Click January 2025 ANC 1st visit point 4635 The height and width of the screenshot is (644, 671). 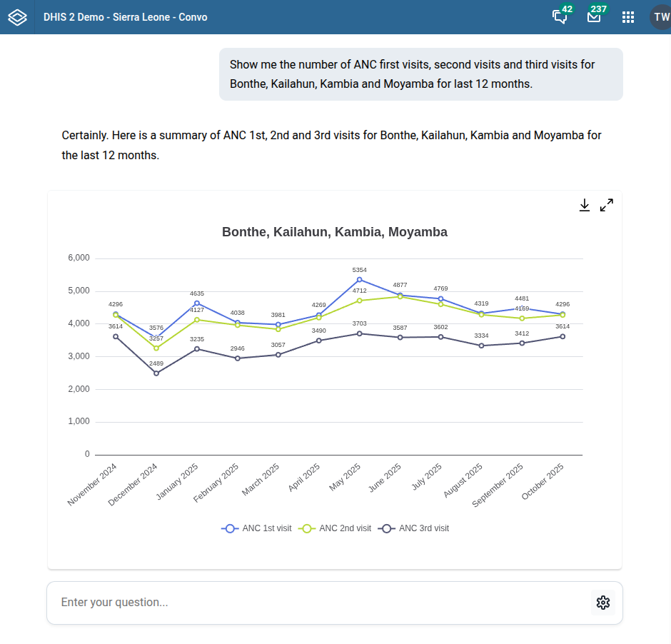click(197, 303)
